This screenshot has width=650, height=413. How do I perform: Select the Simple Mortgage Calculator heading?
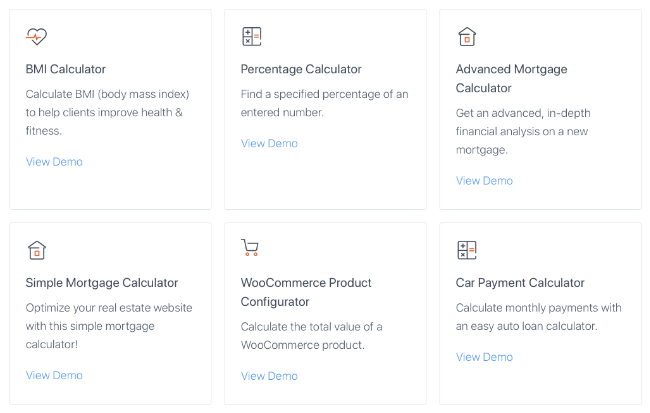102,283
